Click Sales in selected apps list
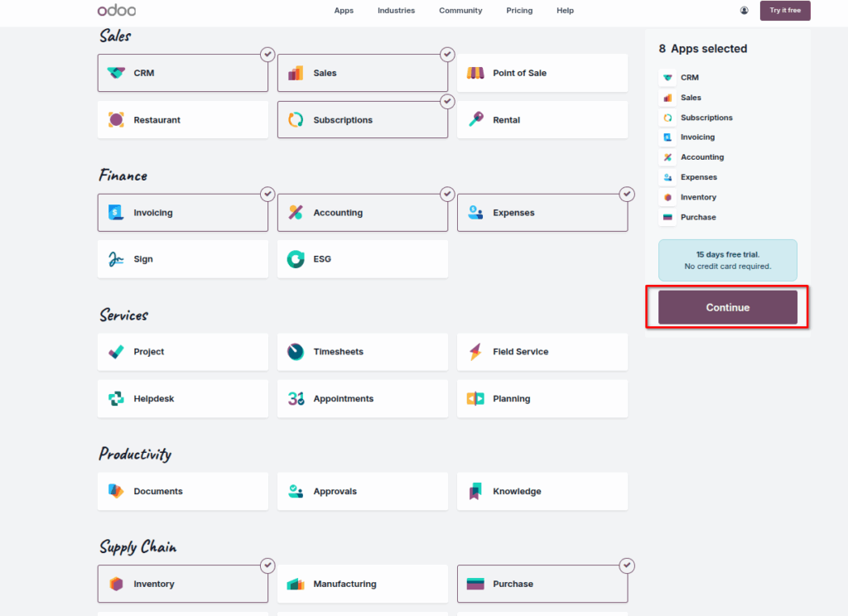The width and height of the screenshot is (848, 616). 691,98
